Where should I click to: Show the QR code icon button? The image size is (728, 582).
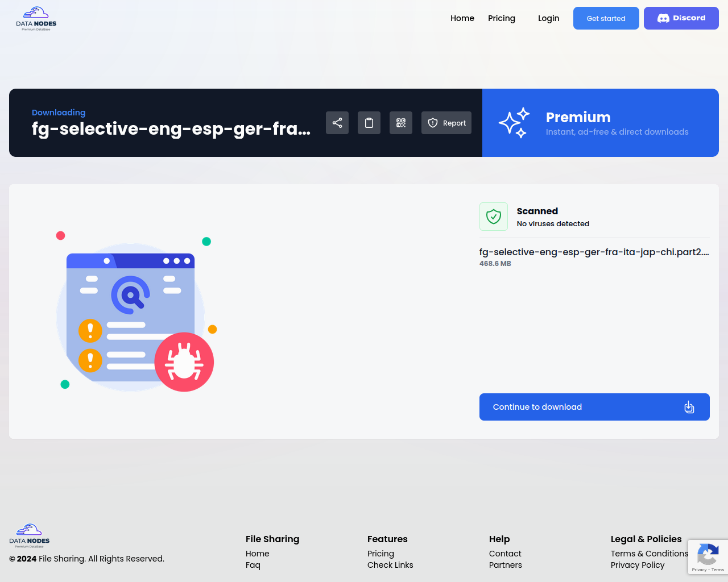click(401, 123)
